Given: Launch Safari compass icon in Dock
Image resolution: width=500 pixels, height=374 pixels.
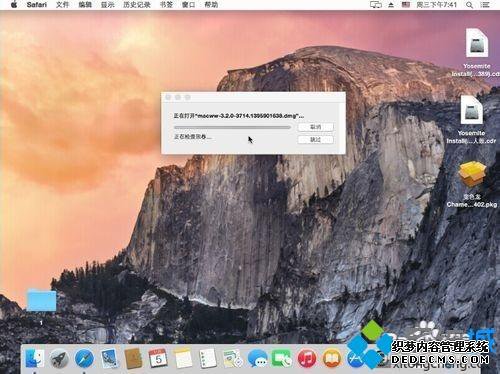Looking at the screenshot, I should coord(84,359).
